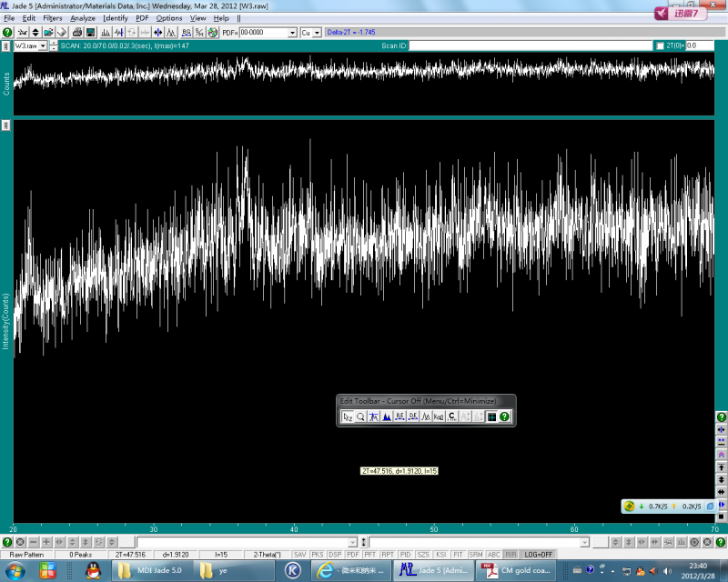Click the Scan ID input field

pyautogui.click(x=528, y=45)
